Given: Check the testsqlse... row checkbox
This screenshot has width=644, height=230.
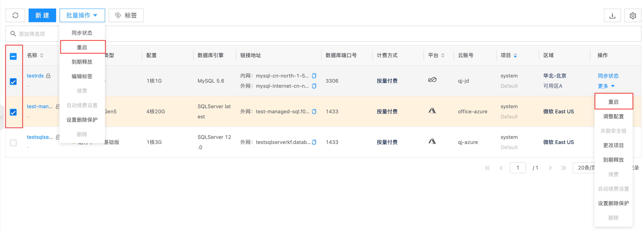Looking at the screenshot, I should pyautogui.click(x=13, y=143).
